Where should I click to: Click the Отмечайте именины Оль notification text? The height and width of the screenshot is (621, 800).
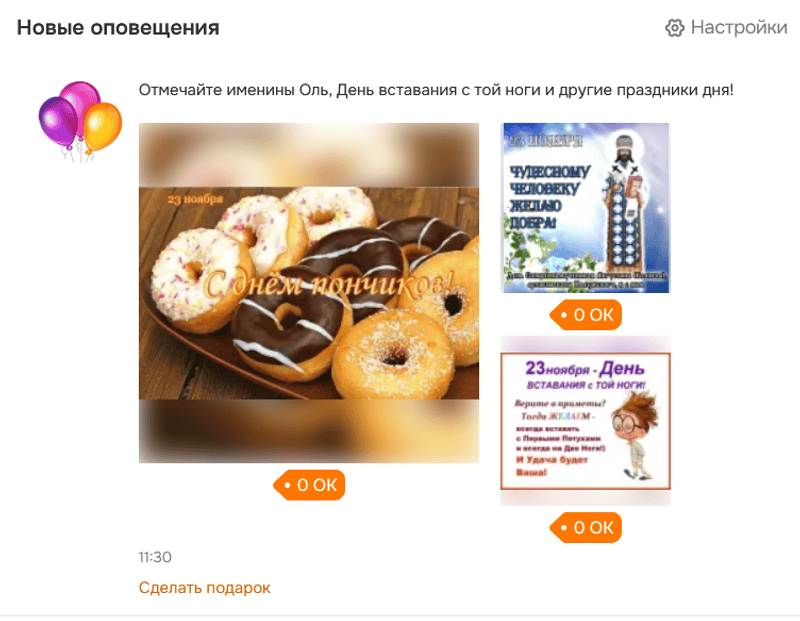436,90
